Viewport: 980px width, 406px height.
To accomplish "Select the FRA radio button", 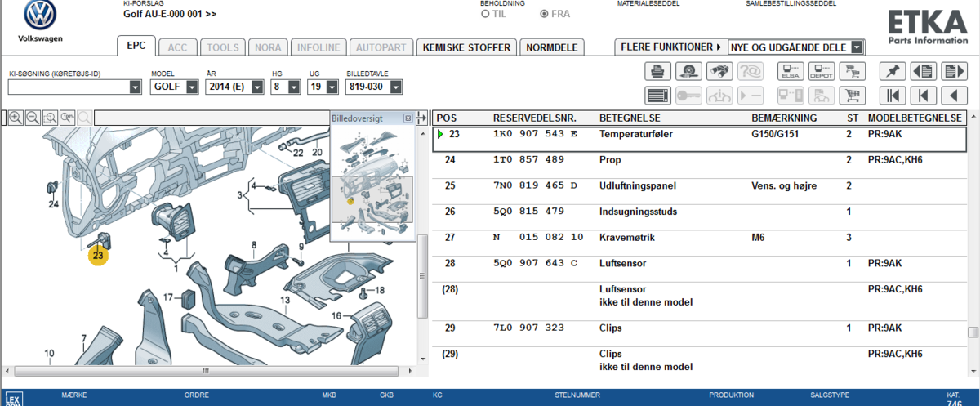I will [545, 14].
